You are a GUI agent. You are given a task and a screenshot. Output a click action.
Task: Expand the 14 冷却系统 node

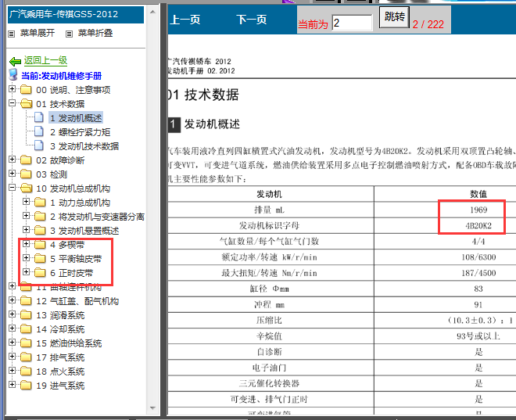tap(13, 328)
